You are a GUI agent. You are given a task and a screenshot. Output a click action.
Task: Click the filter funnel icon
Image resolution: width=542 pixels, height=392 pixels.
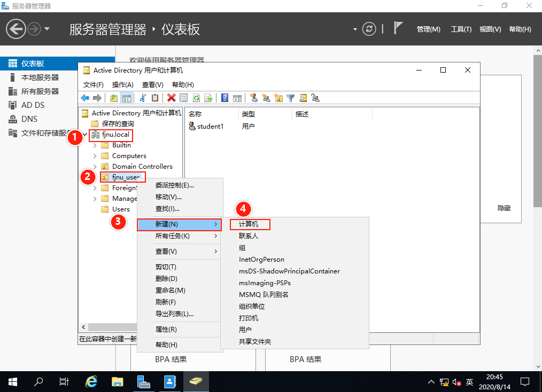[291, 98]
